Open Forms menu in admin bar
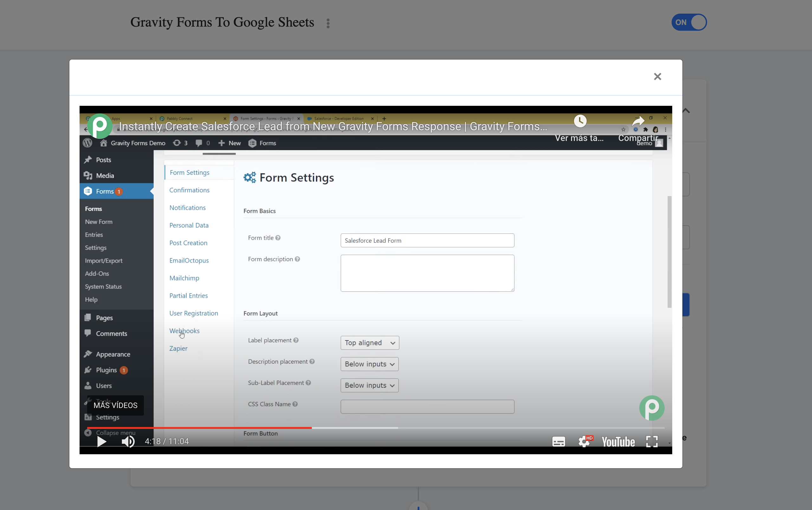Image resolution: width=812 pixels, height=510 pixels. tap(262, 143)
